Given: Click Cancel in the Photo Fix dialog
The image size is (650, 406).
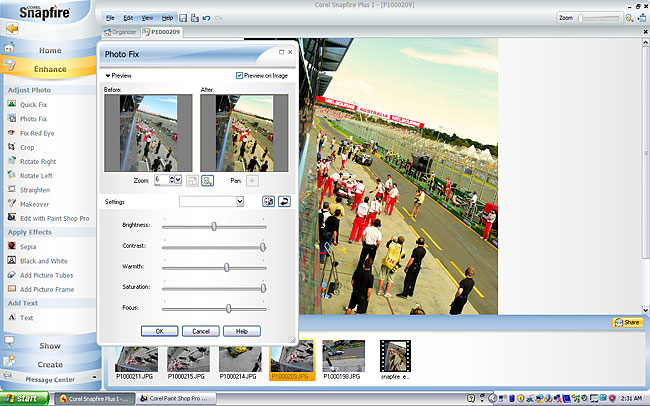Looking at the screenshot, I should (200, 331).
